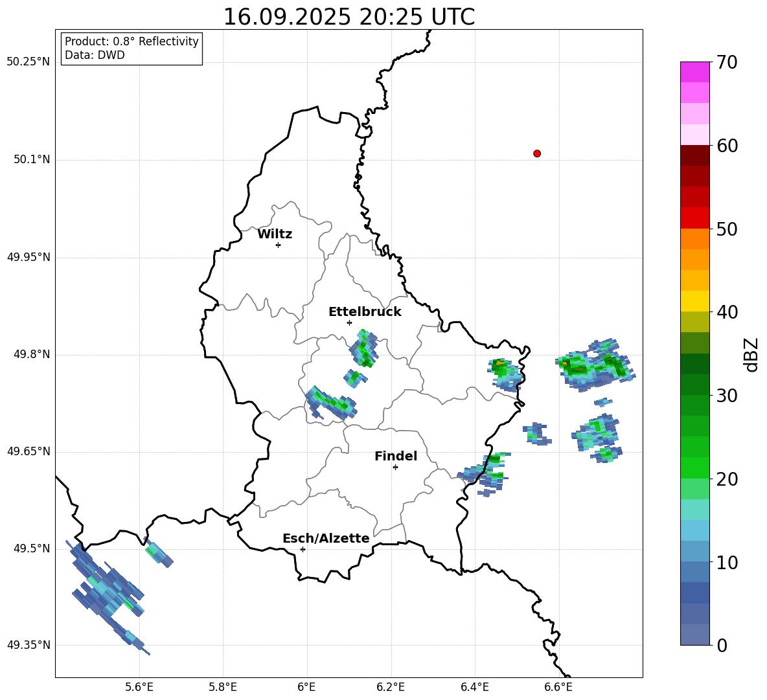Viewport: 767px width, 700px height.
Task: Click the 6.4°E longitude label
Action: [x=474, y=687]
